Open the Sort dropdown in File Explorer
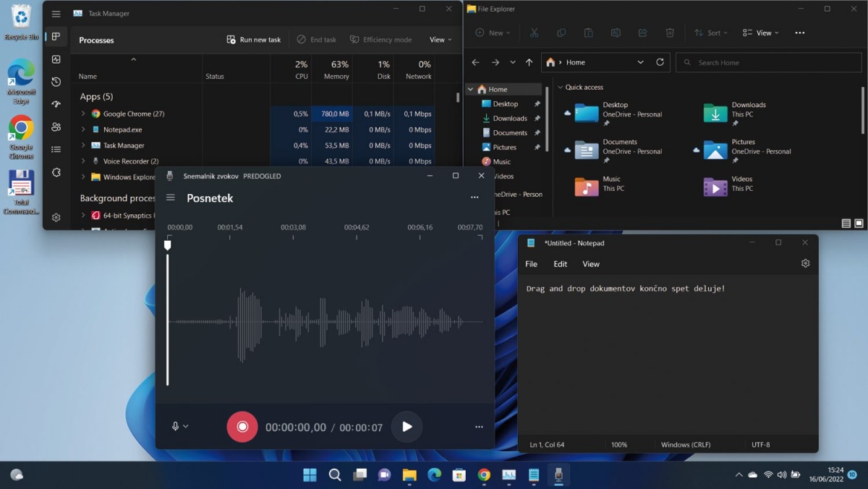The image size is (868, 489). click(x=711, y=33)
